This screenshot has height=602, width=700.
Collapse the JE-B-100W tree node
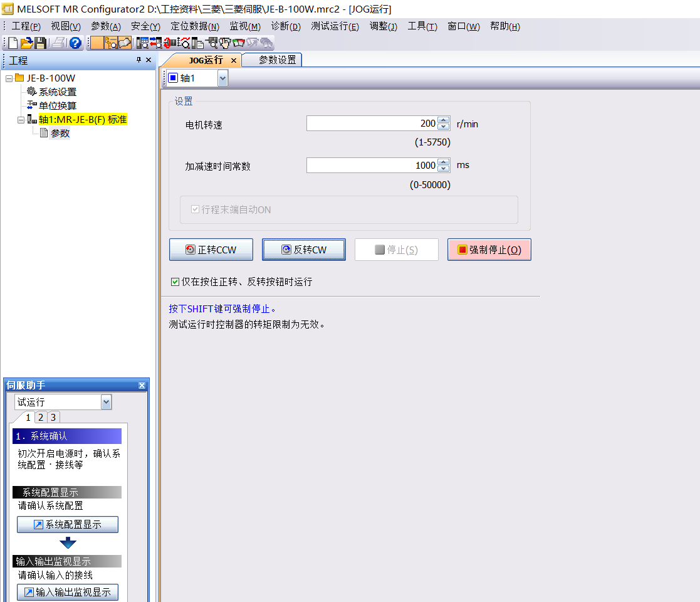[x=9, y=78]
